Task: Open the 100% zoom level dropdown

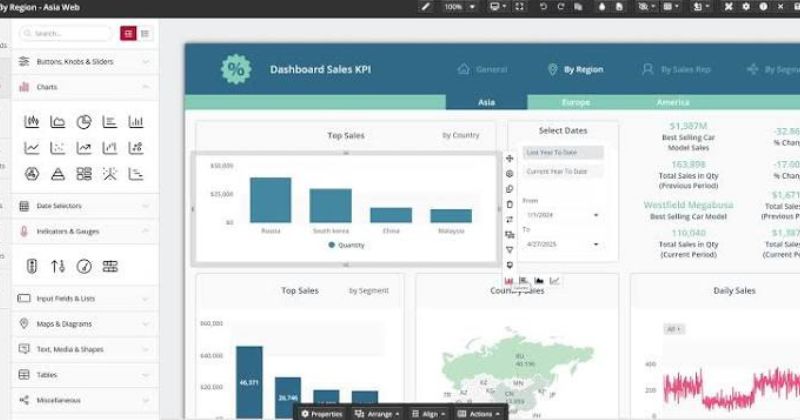Action: pyautogui.click(x=459, y=7)
